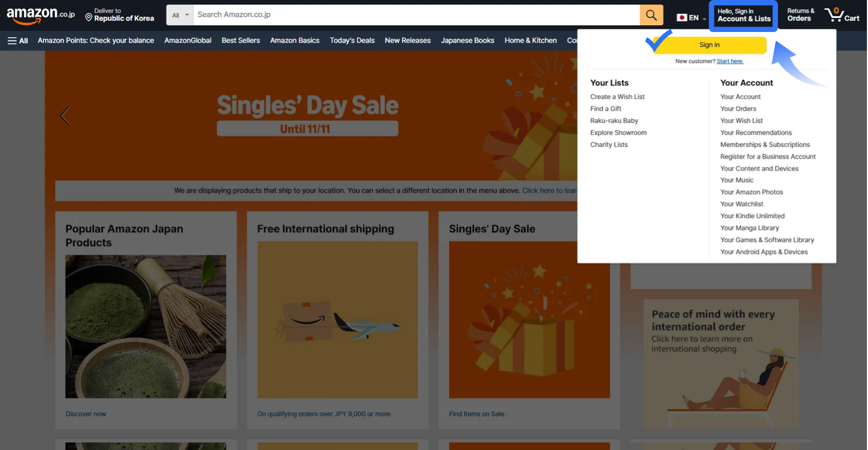Open the shopping cart icon

(842, 15)
